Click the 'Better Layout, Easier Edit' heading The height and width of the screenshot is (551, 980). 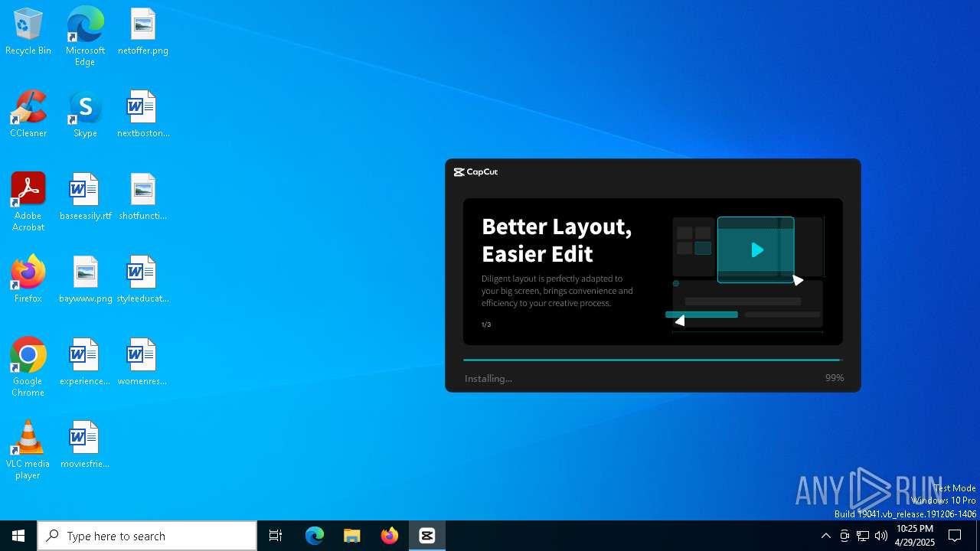click(x=557, y=240)
